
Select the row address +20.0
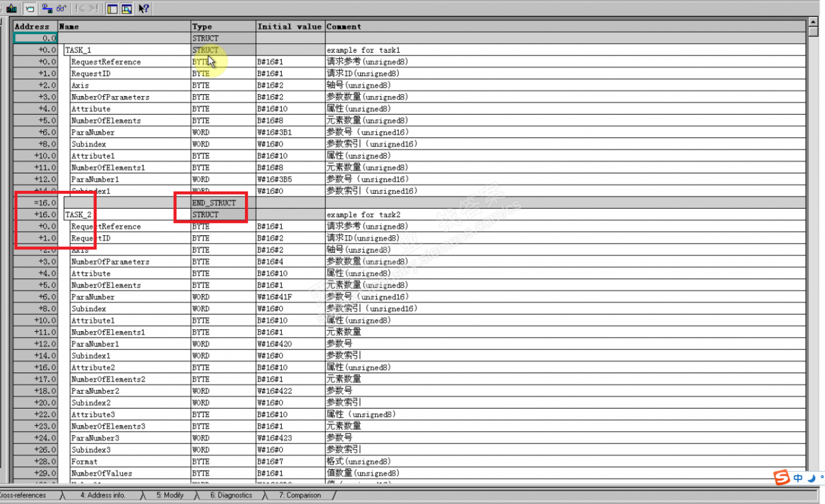(x=35, y=403)
